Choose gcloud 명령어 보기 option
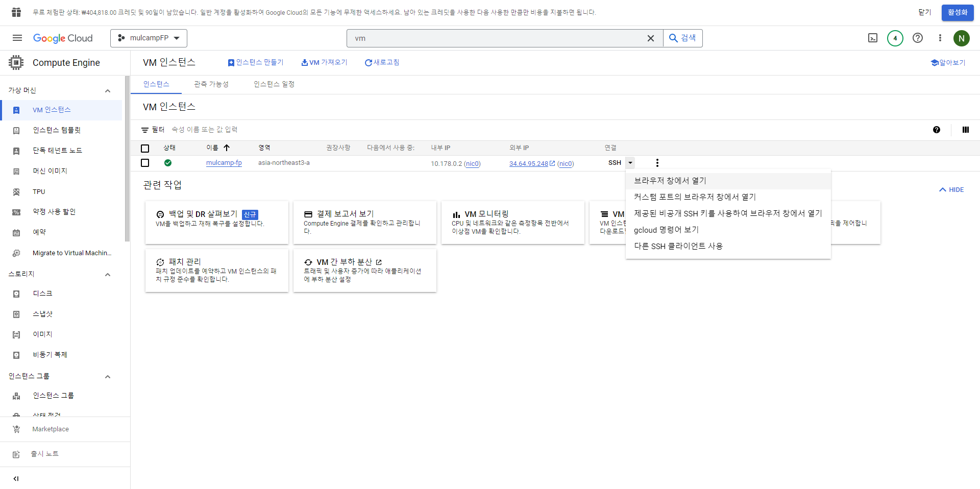Viewport: 980px width, 489px height. click(728, 230)
